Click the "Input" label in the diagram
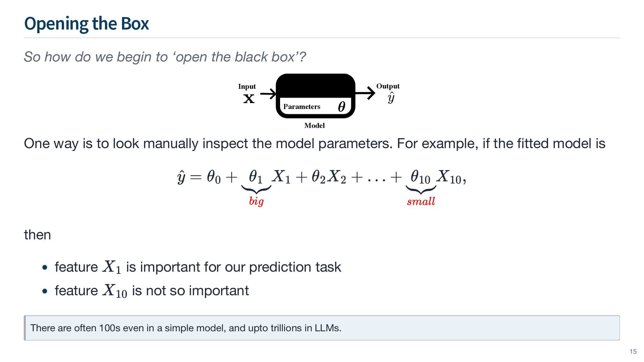 coord(247,87)
